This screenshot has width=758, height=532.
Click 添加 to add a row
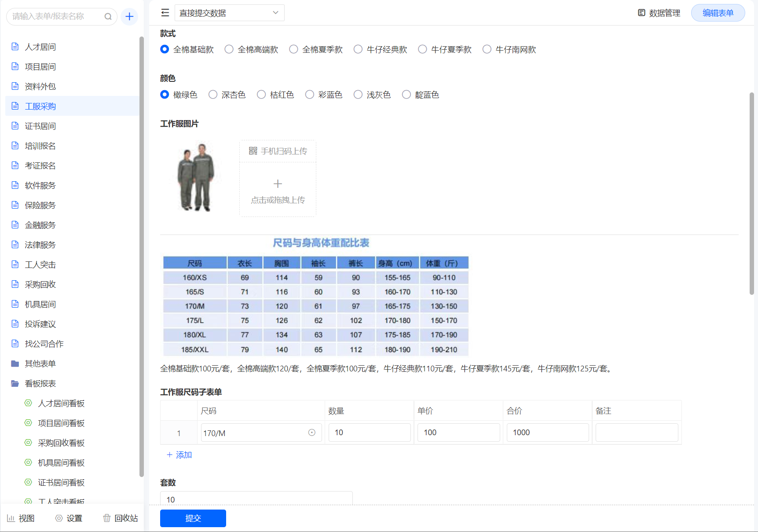(x=179, y=455)
